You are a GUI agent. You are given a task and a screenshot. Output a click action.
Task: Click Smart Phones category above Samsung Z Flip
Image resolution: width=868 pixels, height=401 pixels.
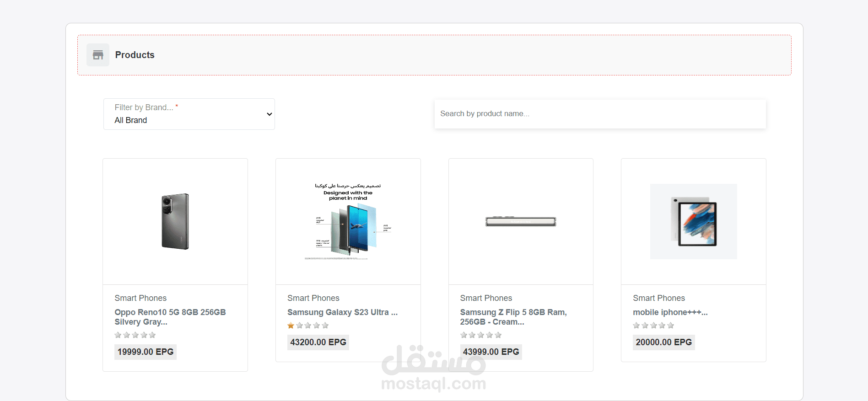(x=486, y=298)
